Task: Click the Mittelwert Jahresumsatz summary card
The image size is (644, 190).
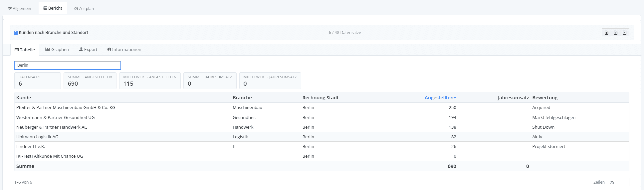Action: coord(270,81)
